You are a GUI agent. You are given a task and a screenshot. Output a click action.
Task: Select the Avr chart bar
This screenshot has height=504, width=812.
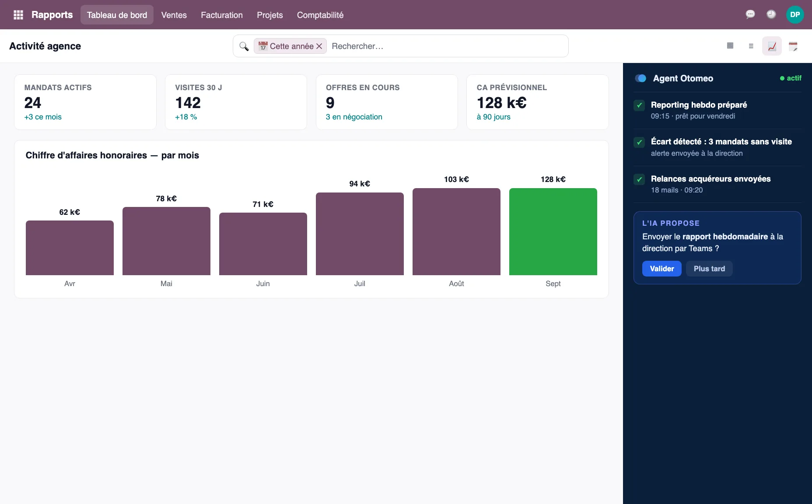[x=70, y=248]
